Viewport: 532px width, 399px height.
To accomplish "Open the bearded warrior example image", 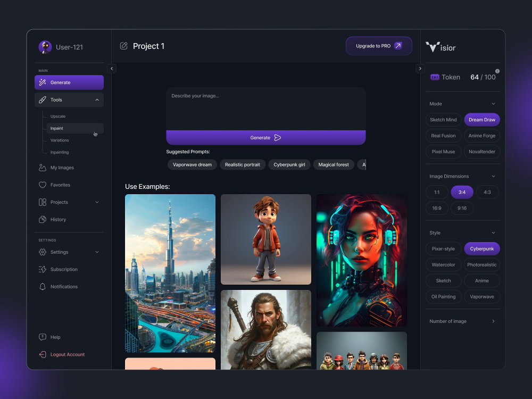I will pos(265,330).
